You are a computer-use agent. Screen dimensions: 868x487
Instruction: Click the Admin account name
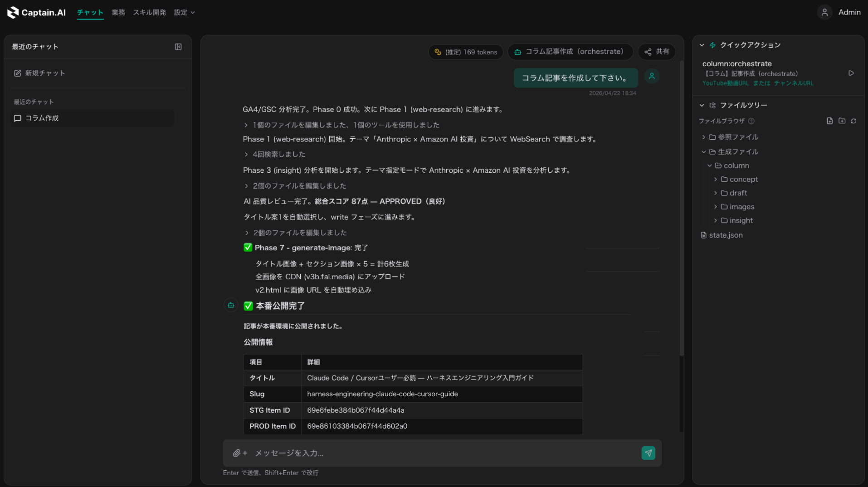pyautogui.click(x=849, y=12)
